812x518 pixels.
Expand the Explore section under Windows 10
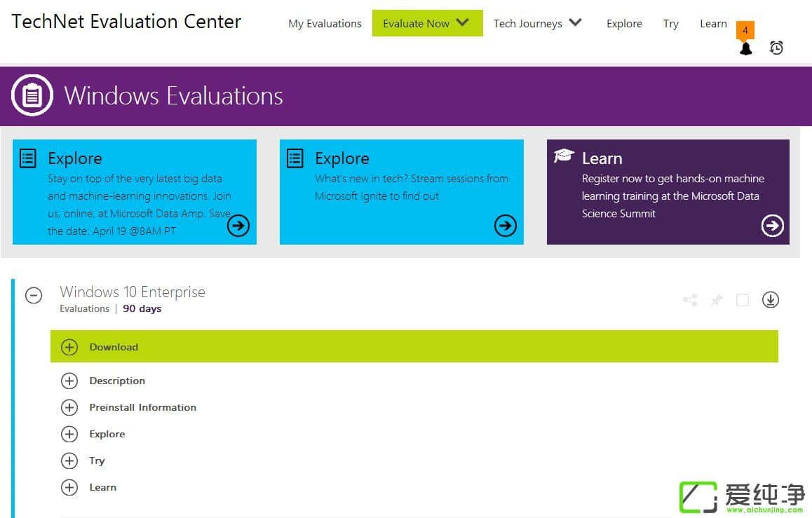69,434
